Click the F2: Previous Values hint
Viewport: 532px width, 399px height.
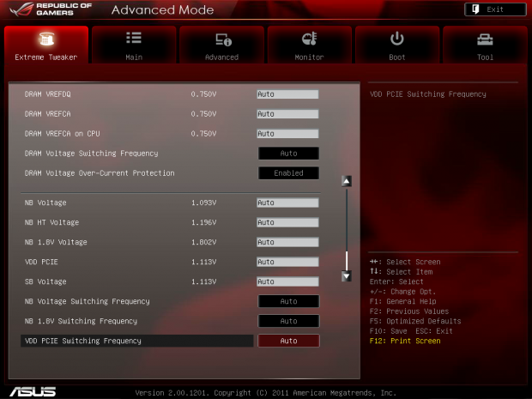click(409, 311)
